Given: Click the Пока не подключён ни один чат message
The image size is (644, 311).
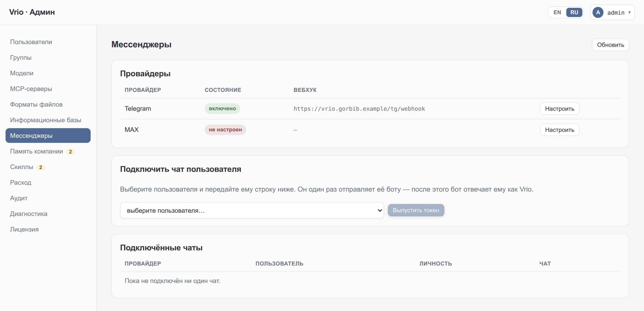Looking at the screenshot, I should (x=172, y=281).
